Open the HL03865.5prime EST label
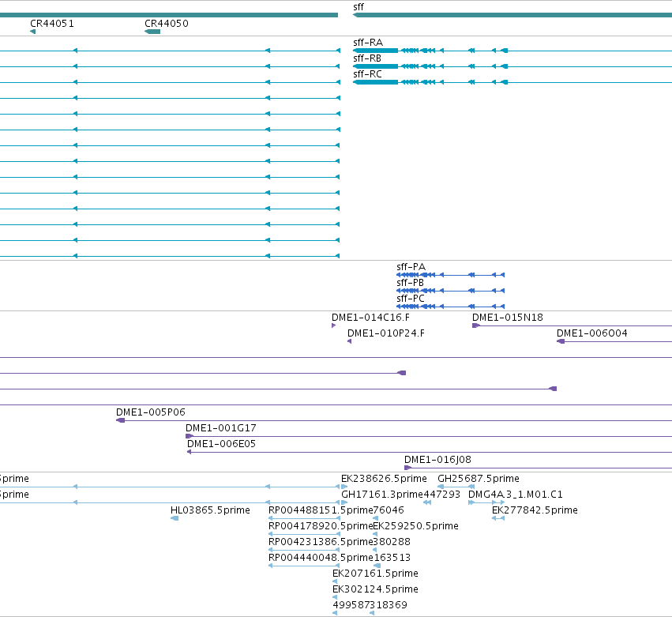The image size is (672, 617). pyautogui.click(x=210, y=510)
